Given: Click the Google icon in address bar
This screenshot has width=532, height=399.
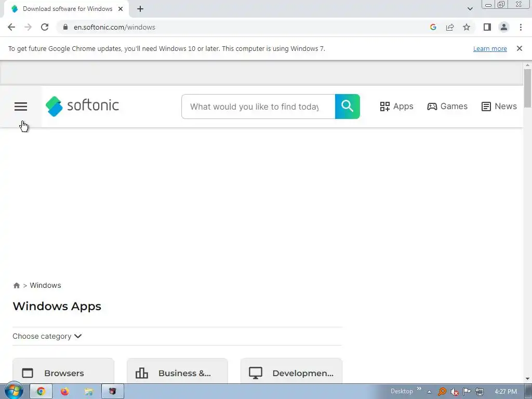Looking at the screenshot, I should (433, 27).
